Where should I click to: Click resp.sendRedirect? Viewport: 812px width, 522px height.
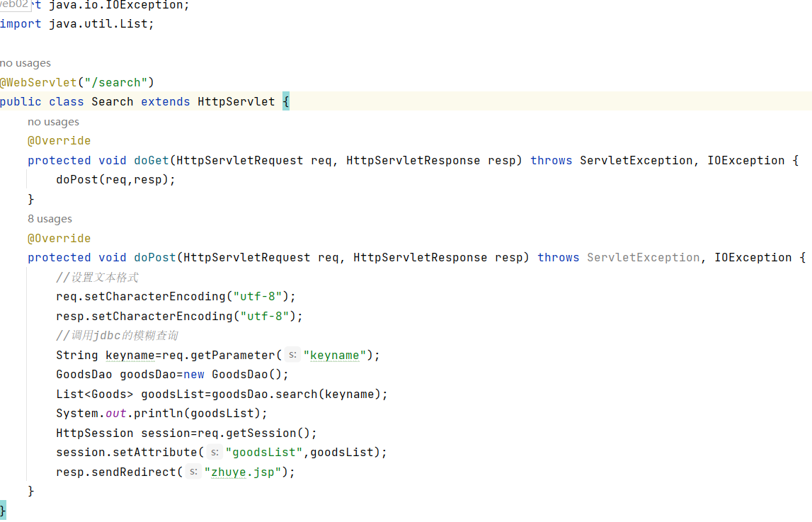(x=116, y=472)
